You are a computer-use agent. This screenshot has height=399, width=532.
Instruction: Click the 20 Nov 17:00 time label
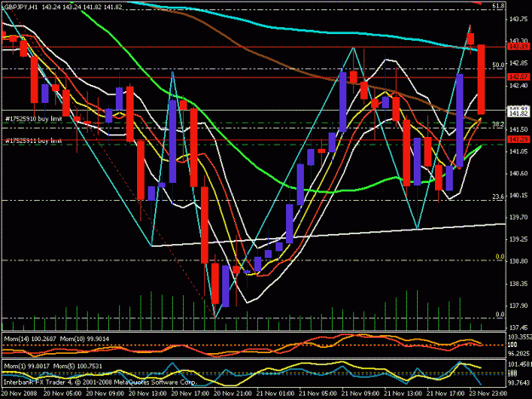click(190, 394)
